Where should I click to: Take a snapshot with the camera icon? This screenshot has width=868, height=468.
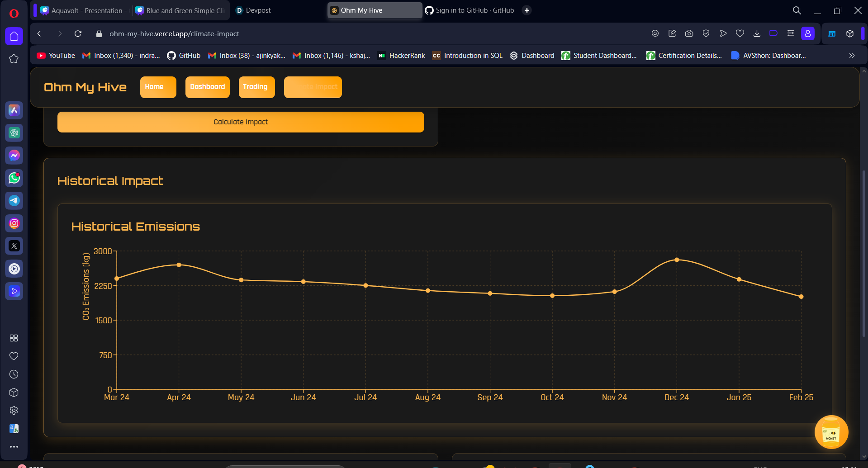point(689,33)
